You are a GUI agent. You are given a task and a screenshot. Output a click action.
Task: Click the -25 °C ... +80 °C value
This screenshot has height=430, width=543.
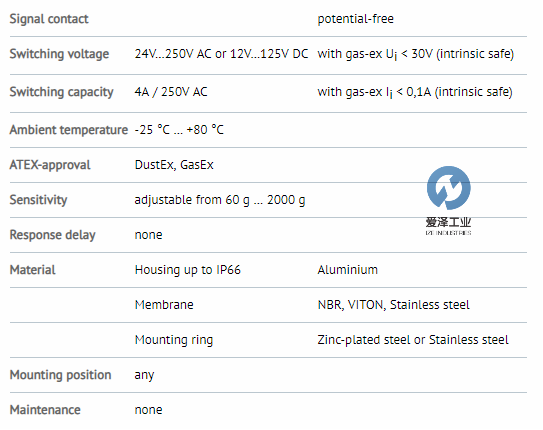179,130
